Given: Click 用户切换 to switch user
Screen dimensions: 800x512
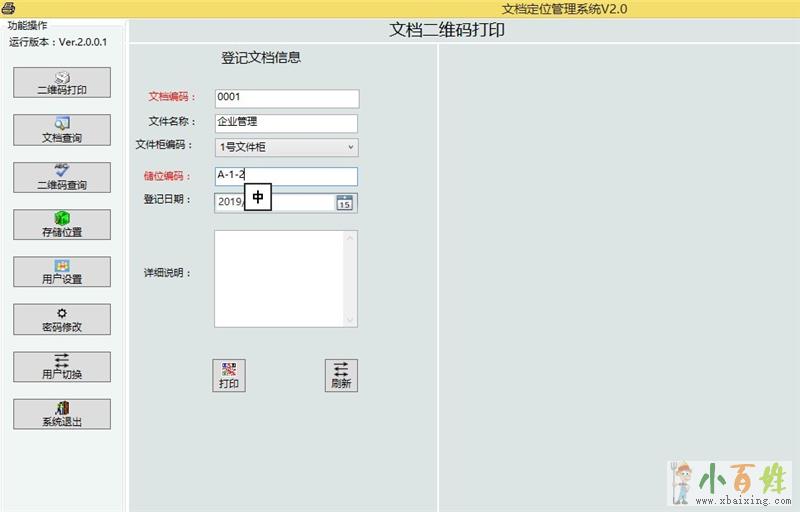Looking at the screenshot, I should (62, 366).
